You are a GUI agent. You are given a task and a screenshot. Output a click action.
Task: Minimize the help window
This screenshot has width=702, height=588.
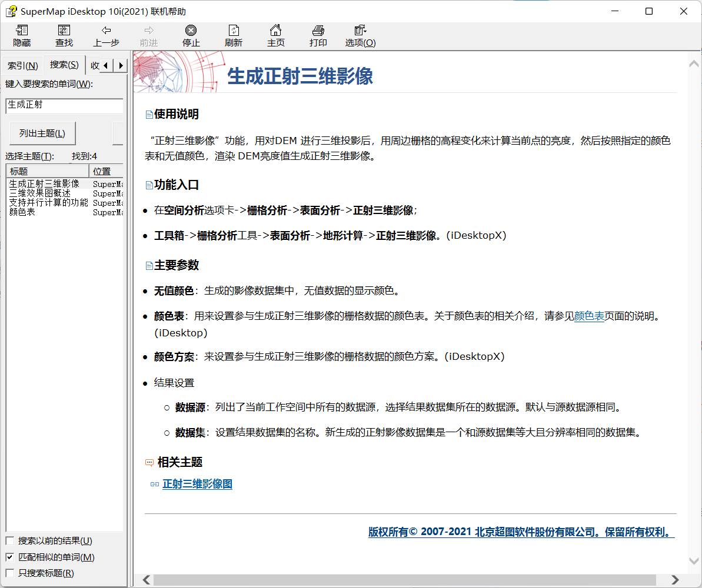[x=615, y=11]
